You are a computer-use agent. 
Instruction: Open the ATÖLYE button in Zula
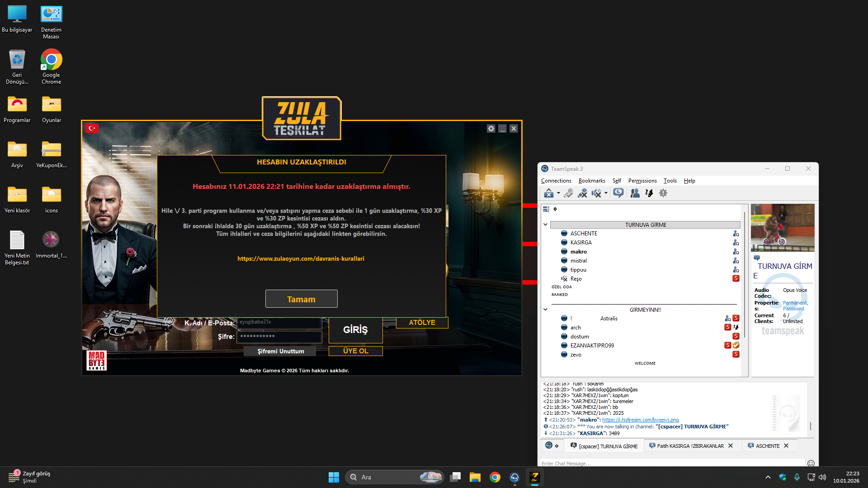(x=422, y=323)
